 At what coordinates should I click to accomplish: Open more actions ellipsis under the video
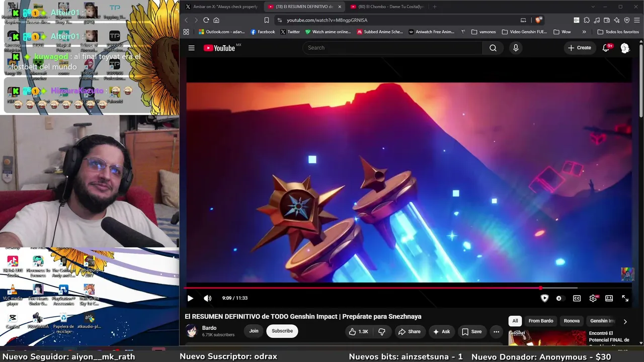click(496, 331)
